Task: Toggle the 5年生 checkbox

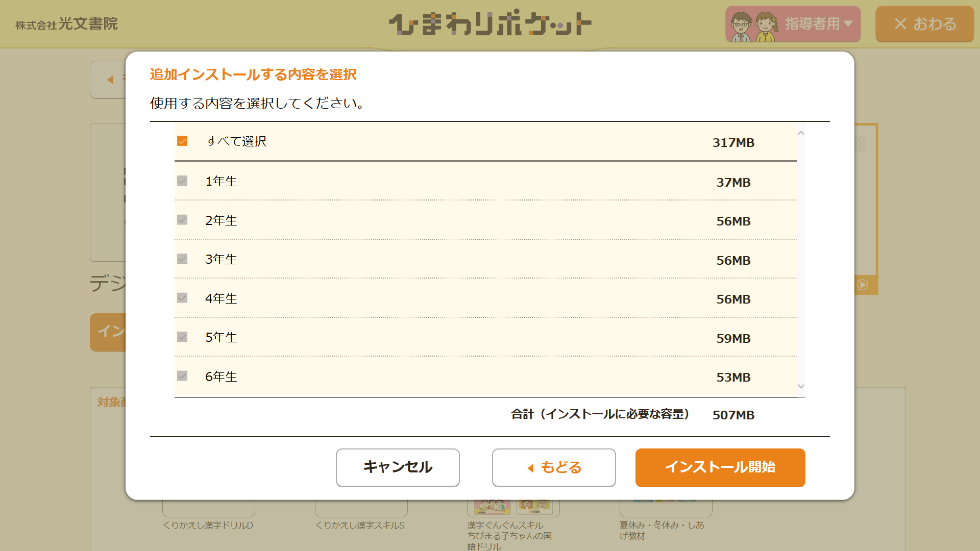Action: click(x=182, y=337)
